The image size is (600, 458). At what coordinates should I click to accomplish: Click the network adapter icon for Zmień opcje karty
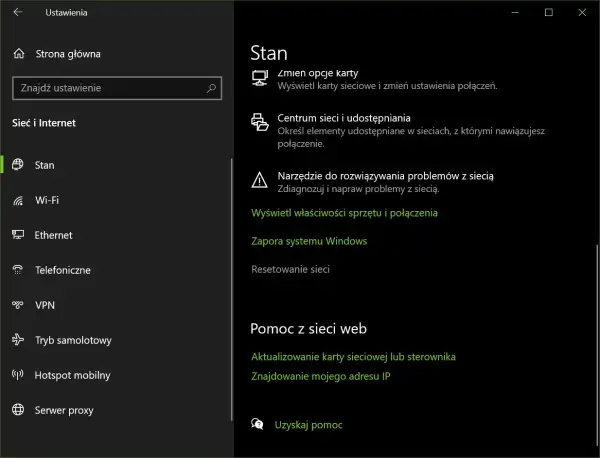click(259, 78)
